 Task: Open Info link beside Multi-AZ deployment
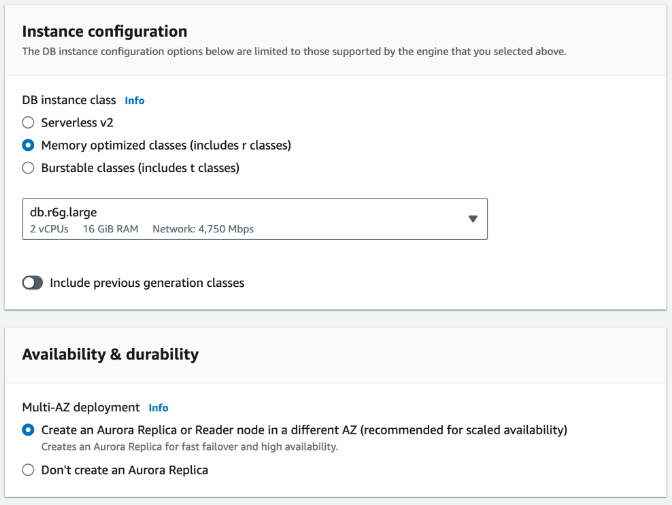pyautogui.click(x=158, y=408)
